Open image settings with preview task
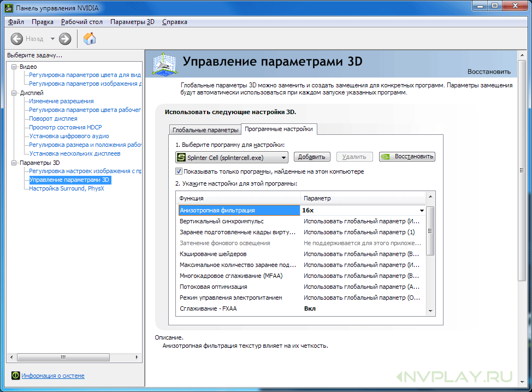 (x=85, y=171)
